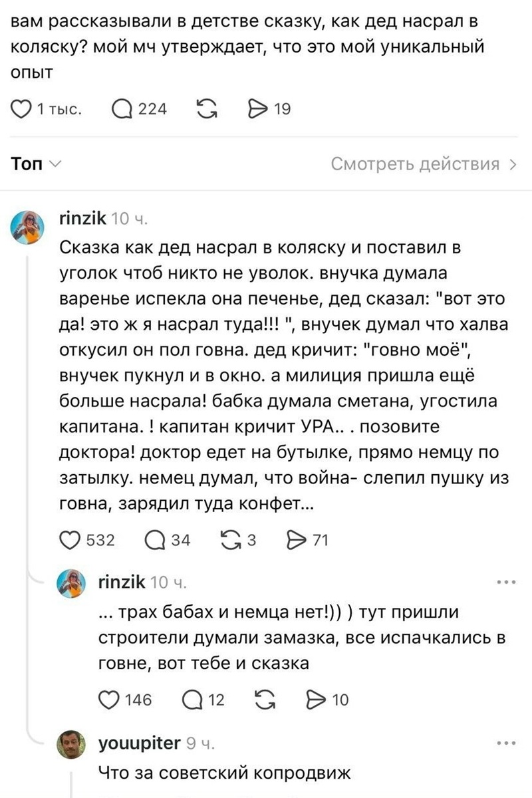Image resolution: width=532 pixels, height=798 pixels.
Task: Open rinzik's profile from the first comment username
Action: click(83, 218)
